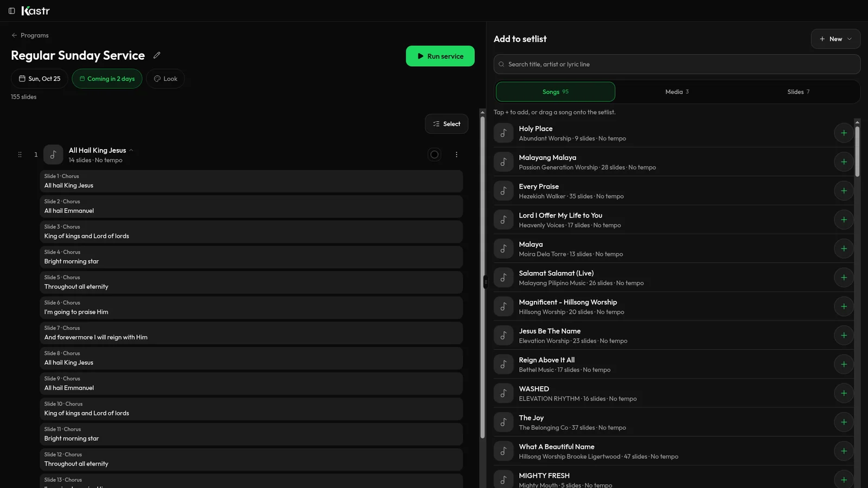Switch to the Slides tab

[x=799, y=92]
